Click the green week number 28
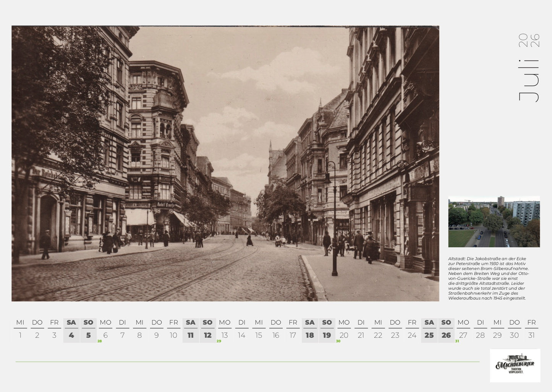Image resolution: width=552 pixels, height=392 pixels. click(x=99, y=342)
